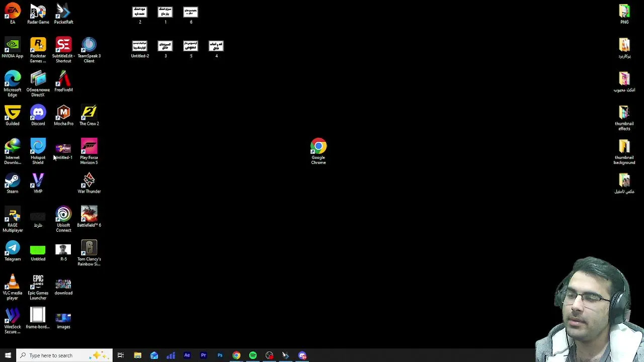This screenshot has height=362, width=644.
Task: Open the download image file
Action: coord(63,286)
